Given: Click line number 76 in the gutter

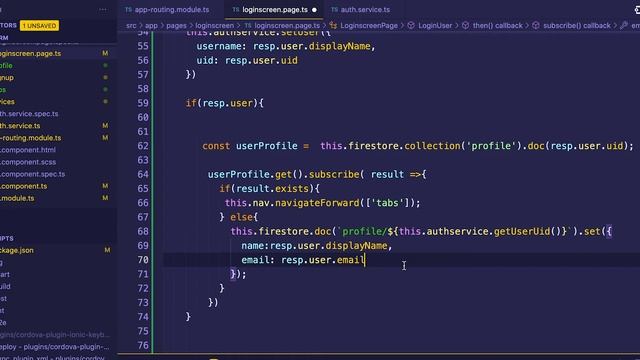Looking at the screenshot, I should (x=143, y=345).
